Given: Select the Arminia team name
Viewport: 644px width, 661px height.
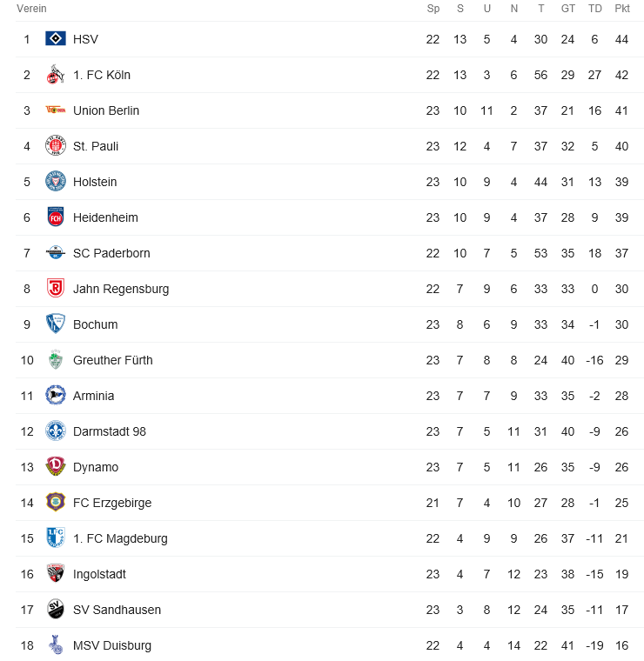Looking at the screenshot, I should (x=93, y=396).
